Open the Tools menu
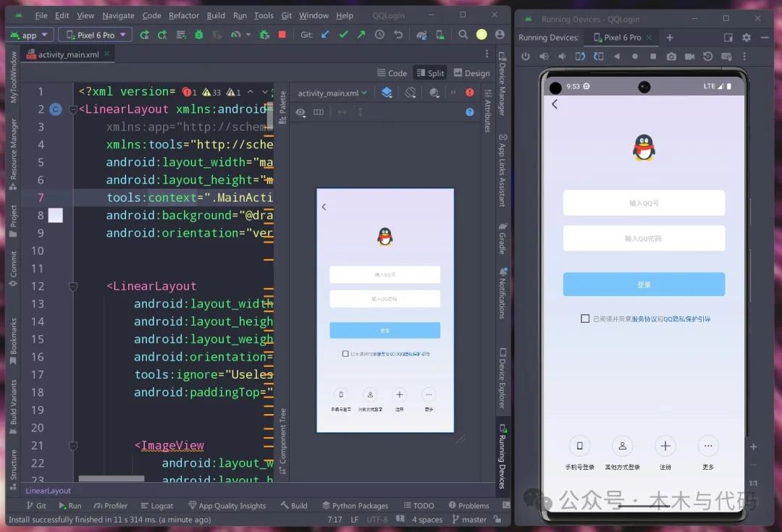This screenshot has width=782, height=532. [x=264, y=15]
